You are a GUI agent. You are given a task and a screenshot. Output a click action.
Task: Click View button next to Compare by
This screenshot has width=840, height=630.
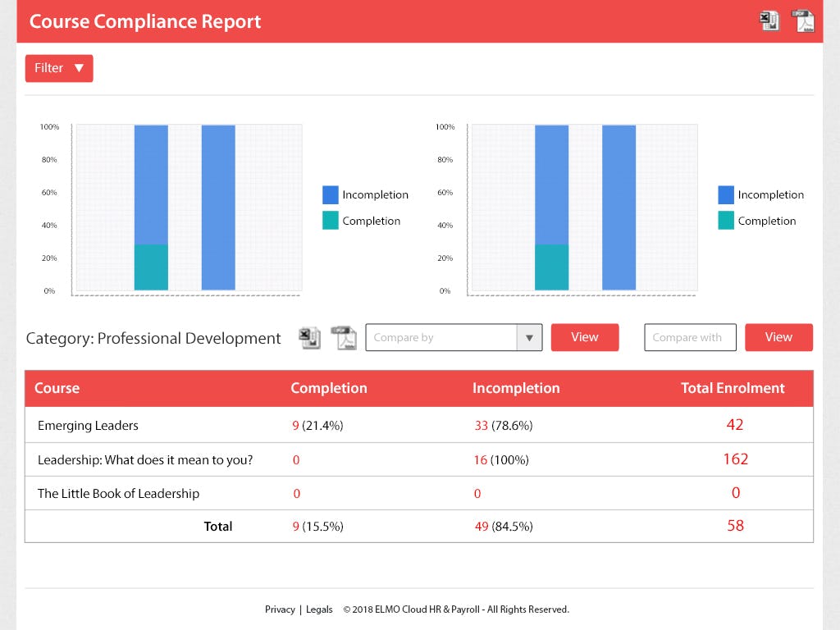point(584,337)
